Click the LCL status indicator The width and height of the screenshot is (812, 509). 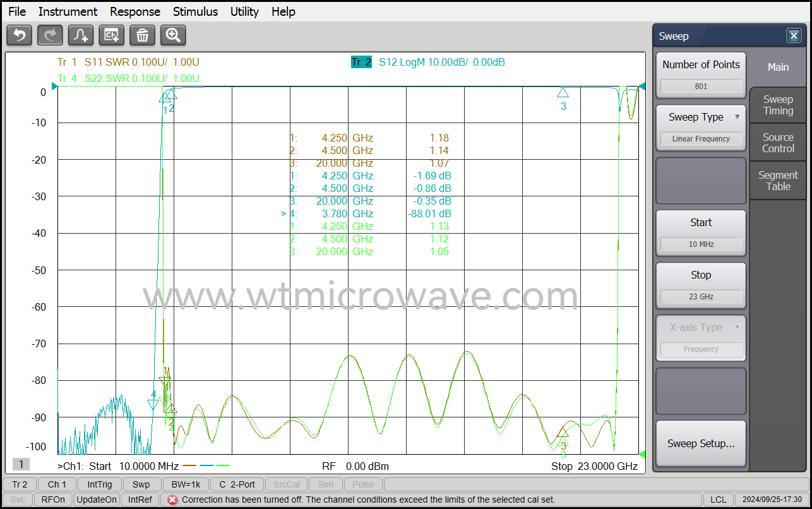718,500
